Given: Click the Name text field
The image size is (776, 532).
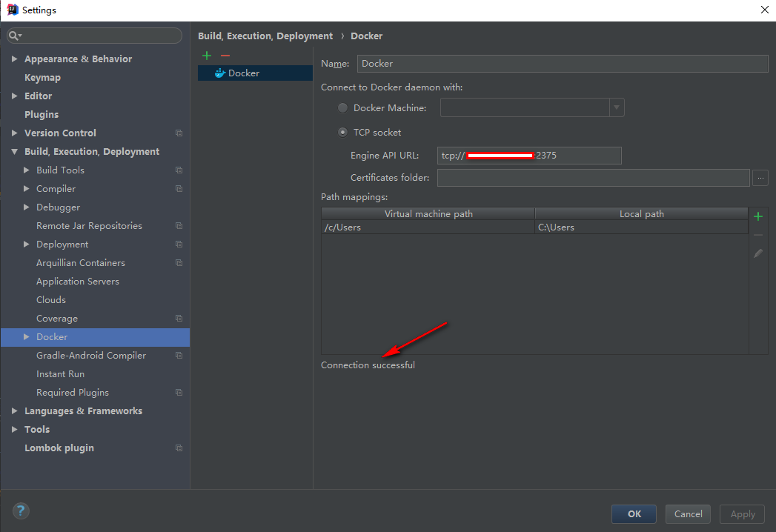Looking at the screenshot, I should [x=562, y=64].
